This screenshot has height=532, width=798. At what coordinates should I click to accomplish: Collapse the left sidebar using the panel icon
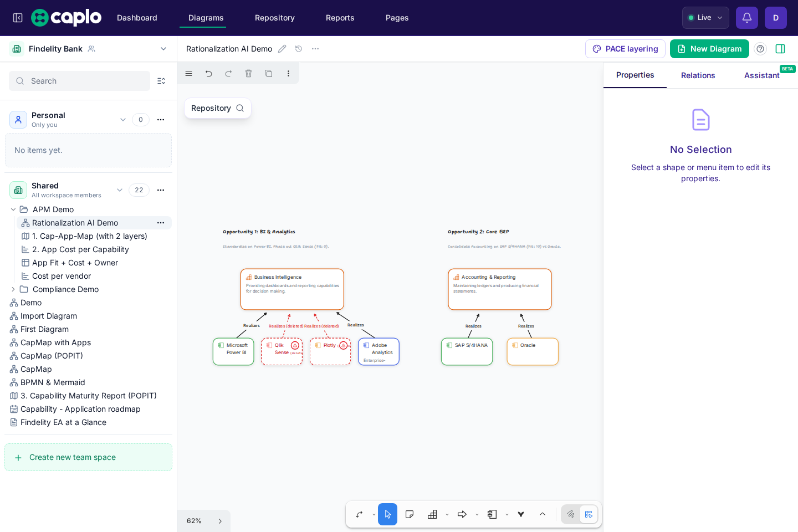point(18,18)
